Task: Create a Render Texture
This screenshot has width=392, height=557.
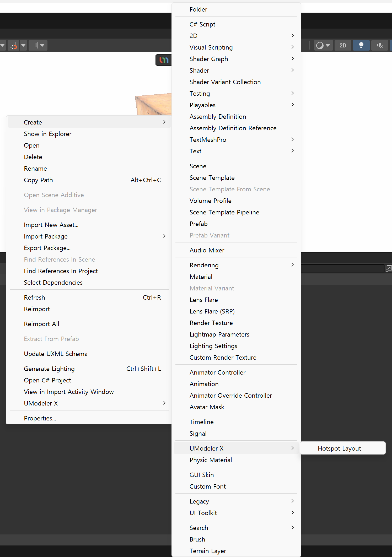Action: (236, 323)
